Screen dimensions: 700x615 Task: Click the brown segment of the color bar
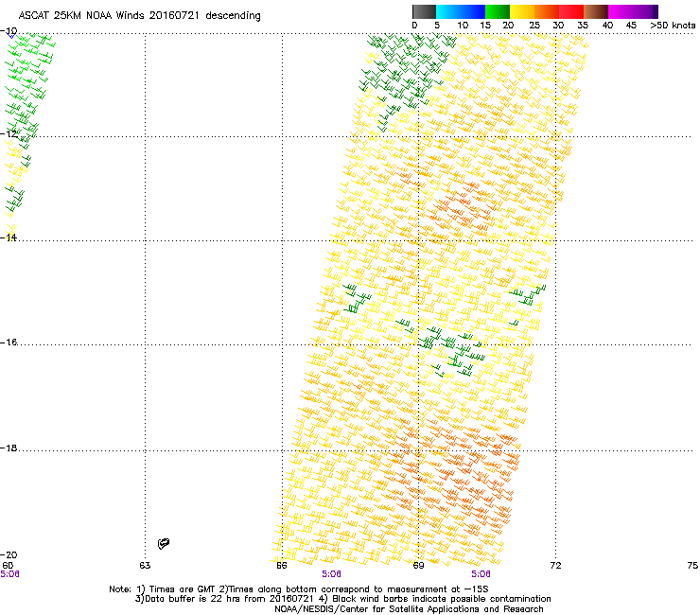coord(596,11)
